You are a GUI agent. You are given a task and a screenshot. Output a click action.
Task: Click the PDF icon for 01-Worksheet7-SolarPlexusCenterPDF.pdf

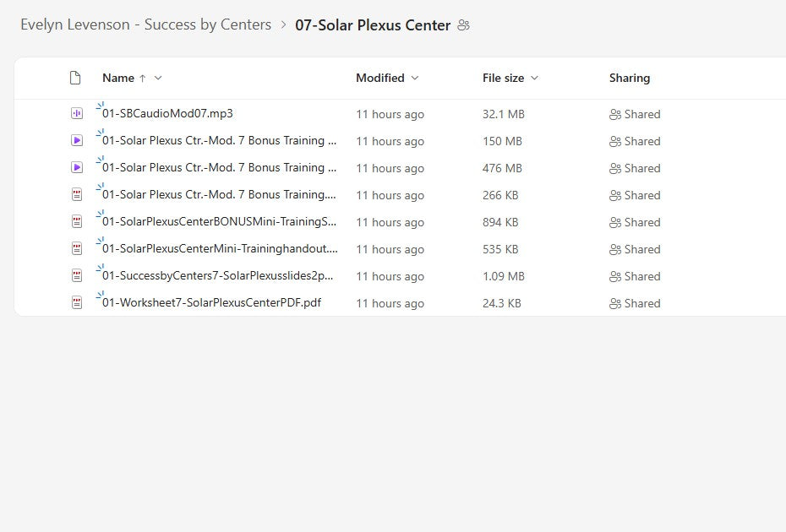[x=77, y=303]
